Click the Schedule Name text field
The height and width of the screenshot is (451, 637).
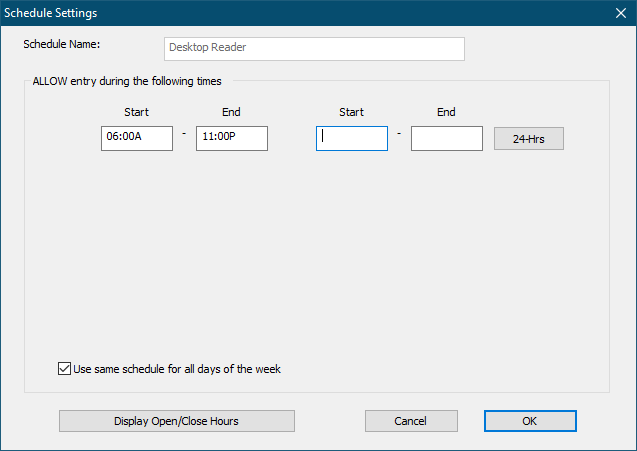(x=314, y=49)
